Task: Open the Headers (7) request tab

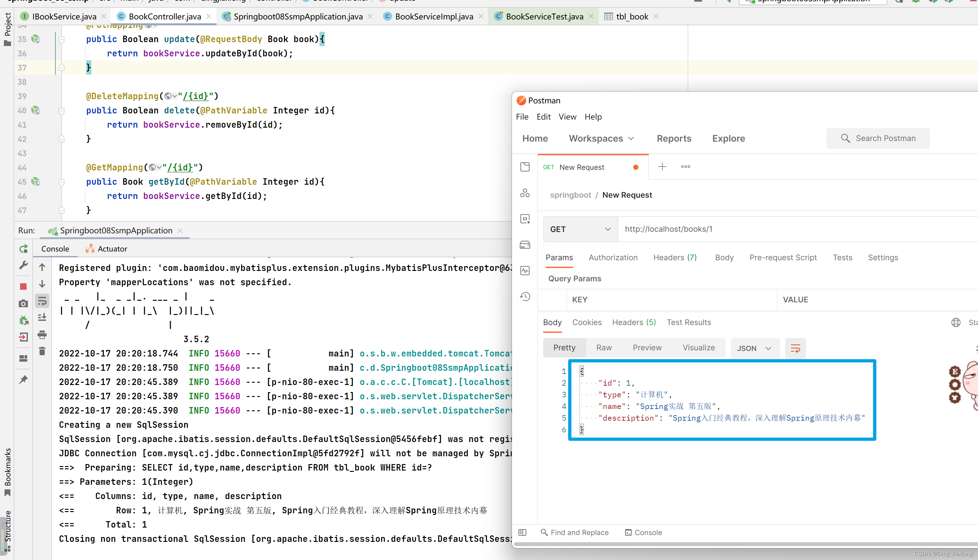Action: 675,258
